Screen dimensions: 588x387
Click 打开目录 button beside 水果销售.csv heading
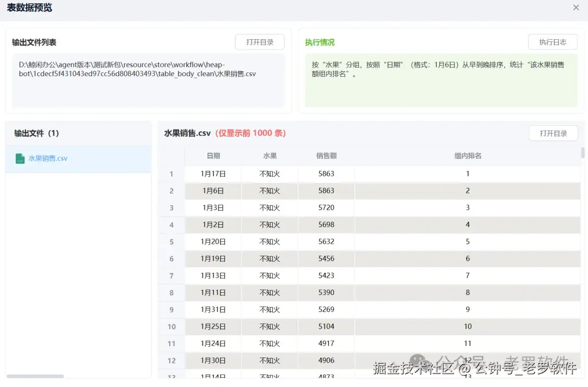[553, 133]
